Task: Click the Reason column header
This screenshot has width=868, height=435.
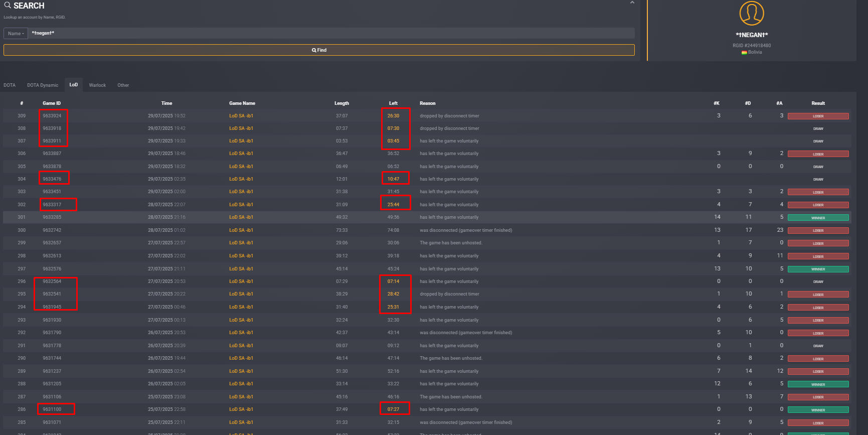Action: point(428,103)
